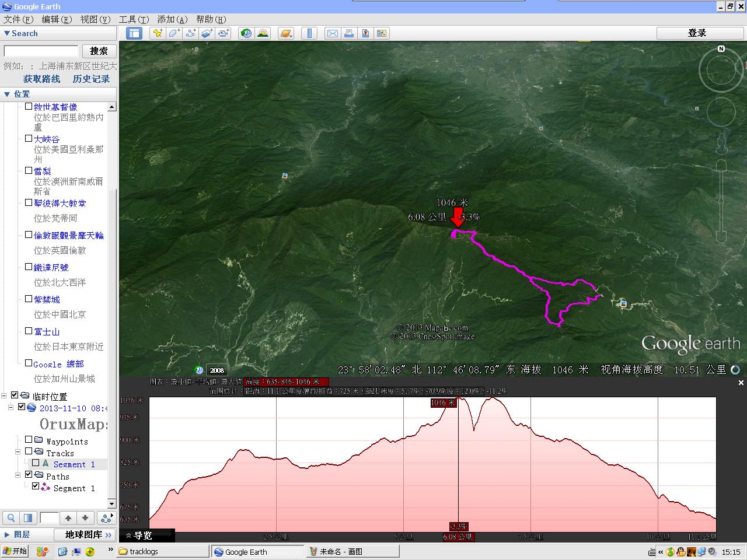Click the Add Image Overlay icon
Image resolution: width=747 pixels, height=560 pixels.
coord(207,33)
